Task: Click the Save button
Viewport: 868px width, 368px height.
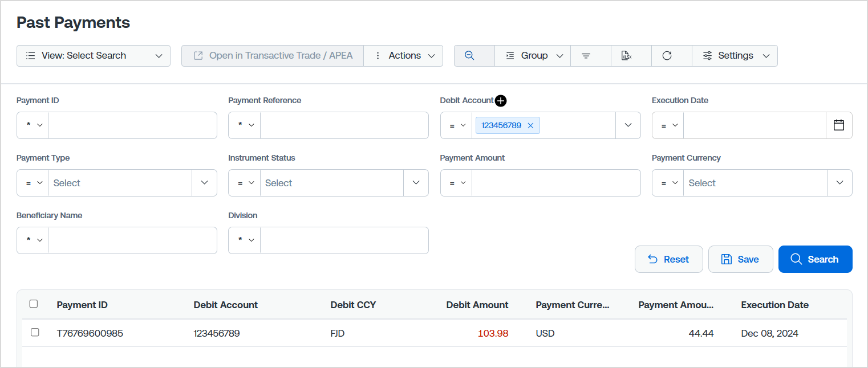Action: [x=741, y=259]
